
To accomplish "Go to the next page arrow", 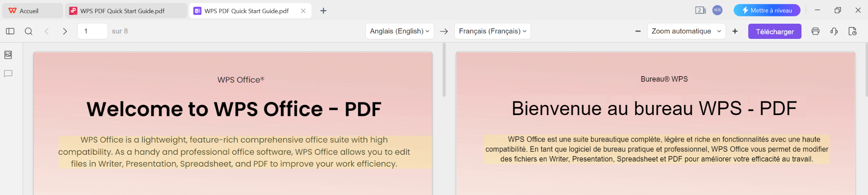I will click(x=65, y=31).
